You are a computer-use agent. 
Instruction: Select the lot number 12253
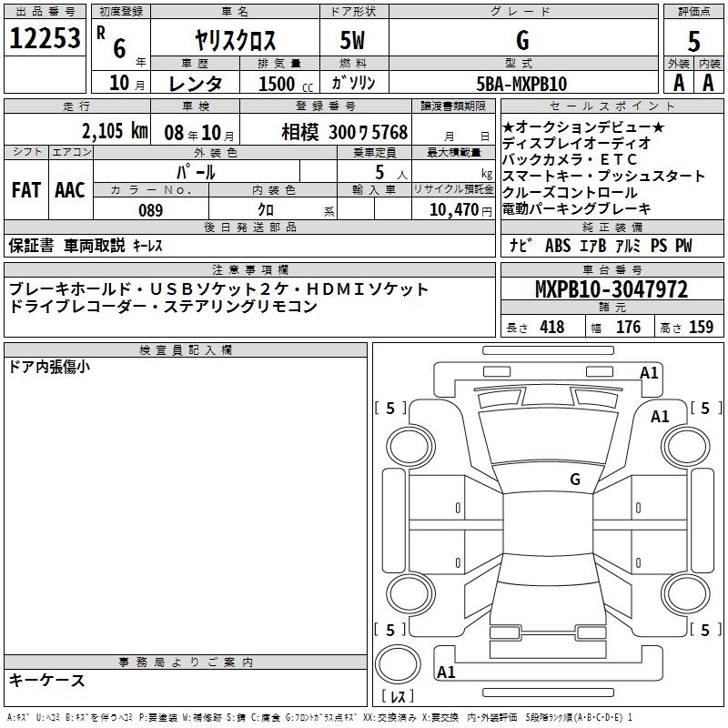click(x=45, y=38)
